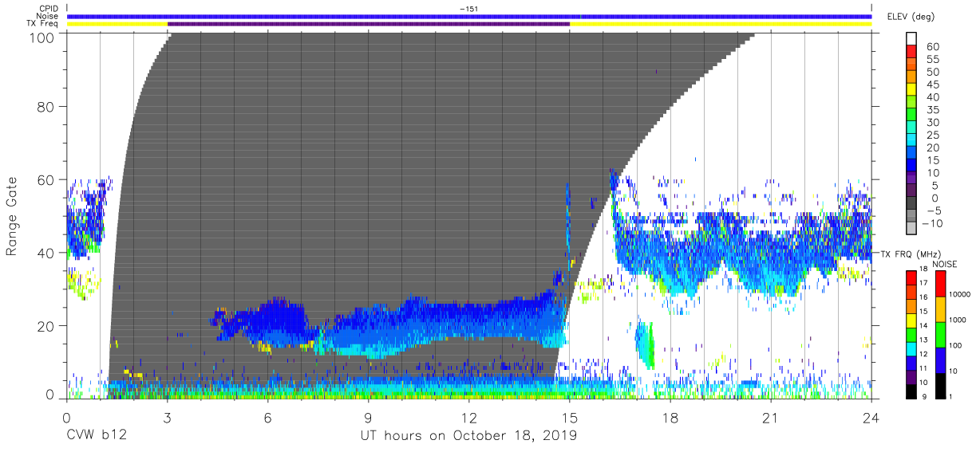Select the purple segment of TX Freq bar
The width and height of the screenshot is (980, 452).
pos(369,24)
